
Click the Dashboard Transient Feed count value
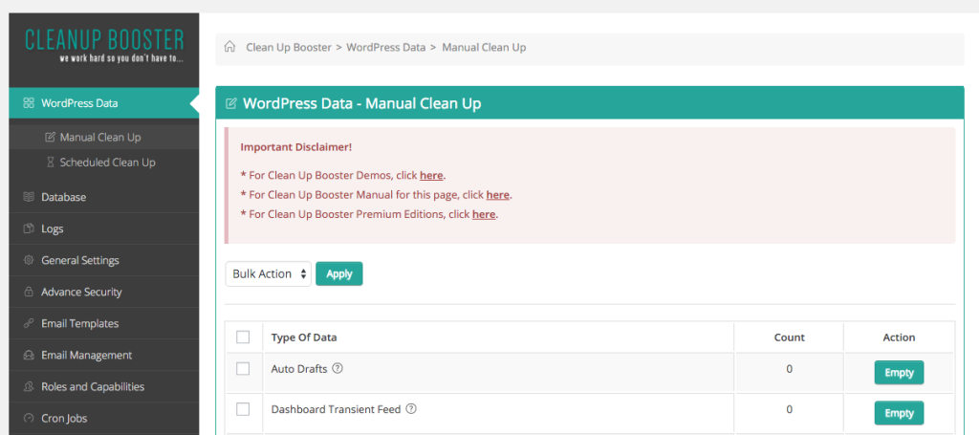click(x=790, y=409)
